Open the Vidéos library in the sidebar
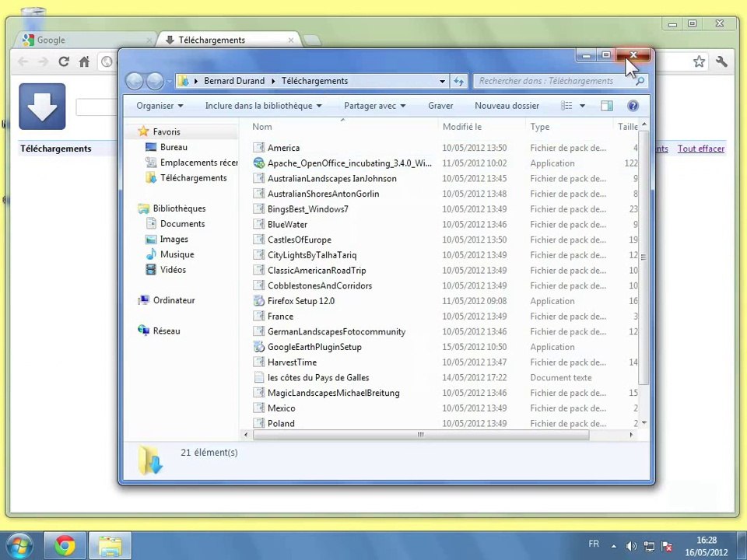 point(173,270)
